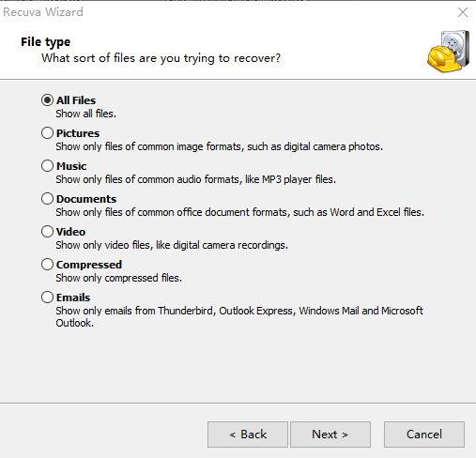Select the Emails radio button

[47, 298]
